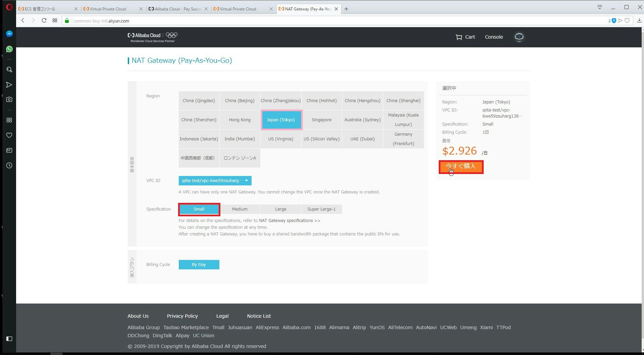Select the Germany (Frankfurt) region
The width and height of the screenshot is (644, 355).
point(404,139)
